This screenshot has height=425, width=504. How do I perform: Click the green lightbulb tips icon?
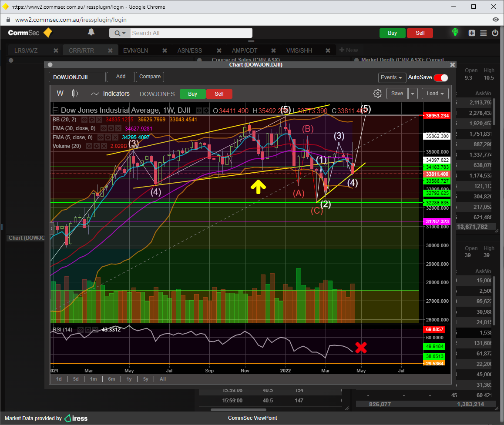point(455,32)
